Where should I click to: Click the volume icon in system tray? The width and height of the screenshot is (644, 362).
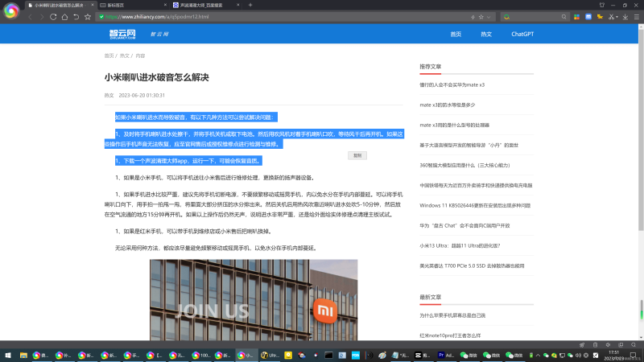(578, 356)
